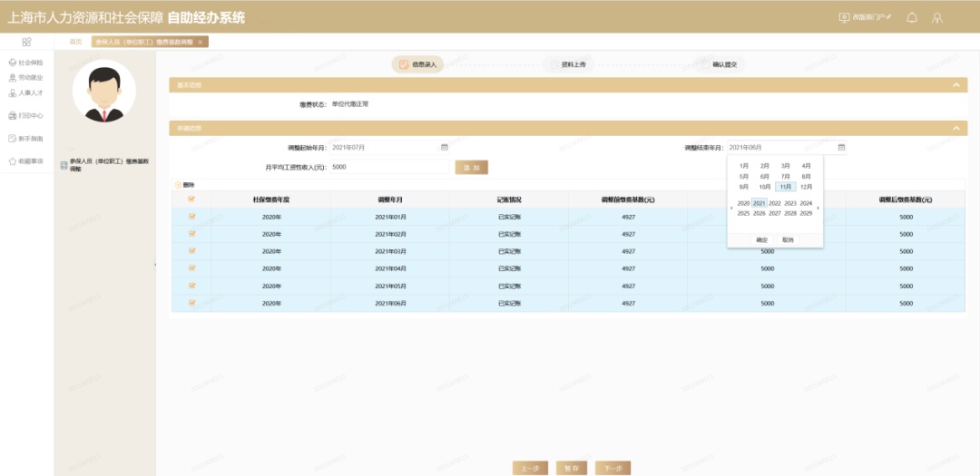
Task: Select 7月 in the month picker
Action: point(786,177)
